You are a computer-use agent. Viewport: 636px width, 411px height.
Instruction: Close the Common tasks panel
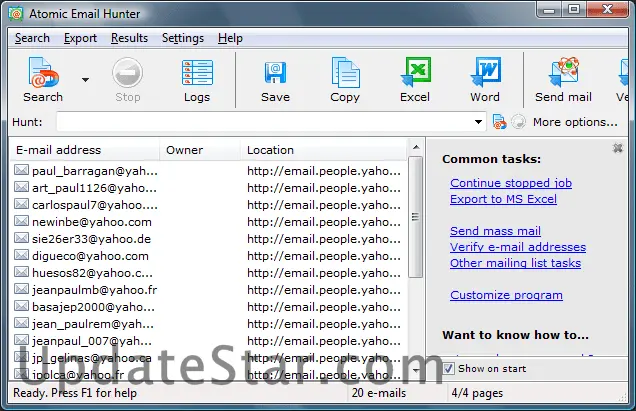pyautogui.click(x=617, y=148)
